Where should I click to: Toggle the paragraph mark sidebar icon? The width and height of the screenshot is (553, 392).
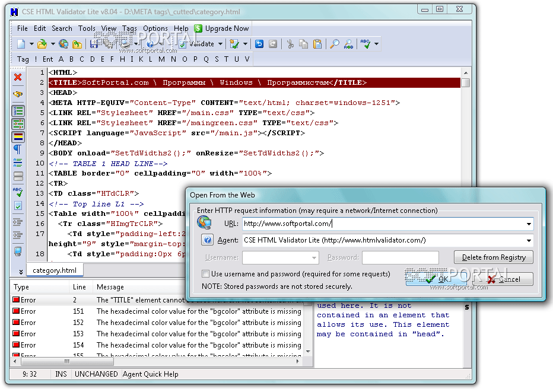click(18, 149)
